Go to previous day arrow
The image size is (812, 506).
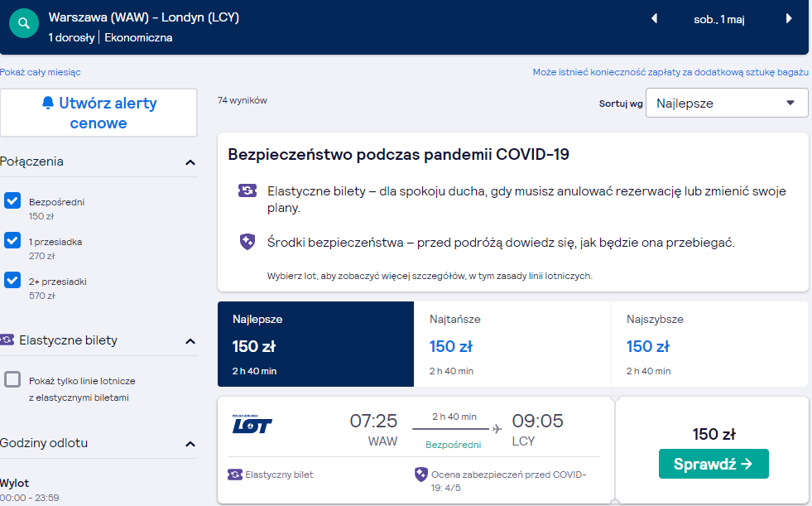point(654,19)
